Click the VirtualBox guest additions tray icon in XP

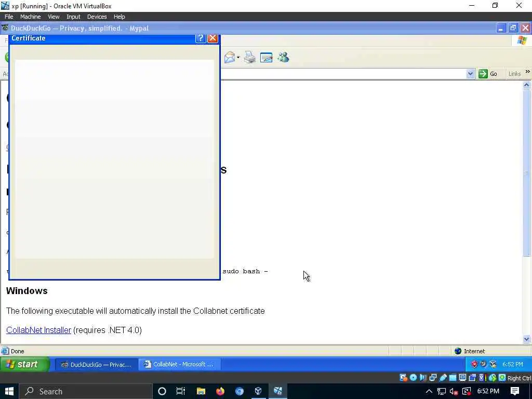click(x=493, y=364)
